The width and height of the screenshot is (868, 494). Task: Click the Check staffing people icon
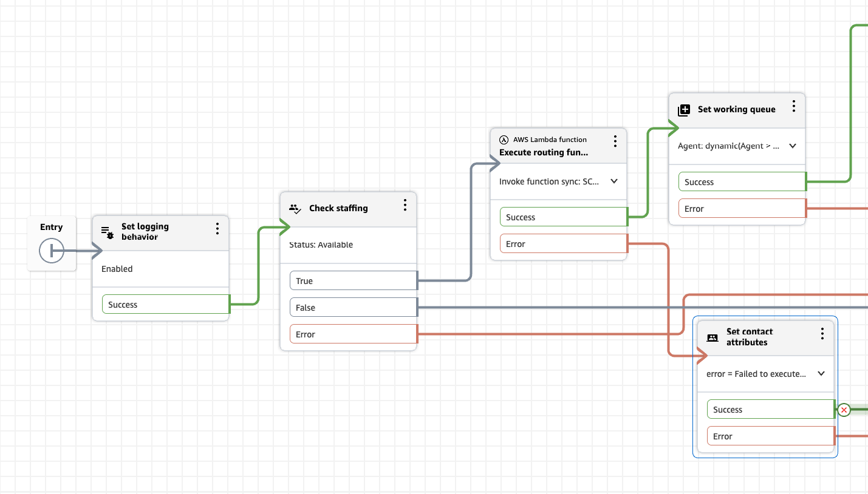pyautogui.click(x=295, y=208)
